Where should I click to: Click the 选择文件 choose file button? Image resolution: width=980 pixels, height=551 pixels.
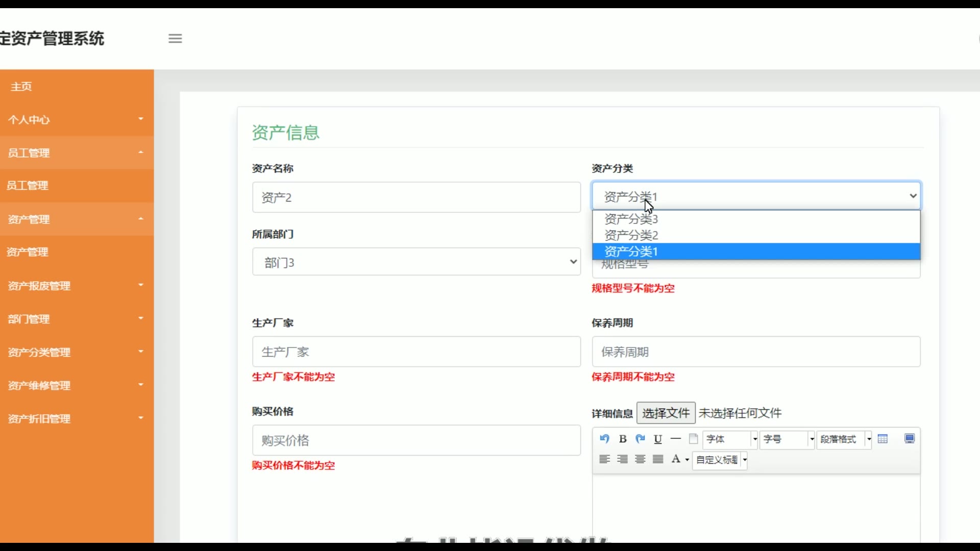pyautogui.click(x=666, y=413)
